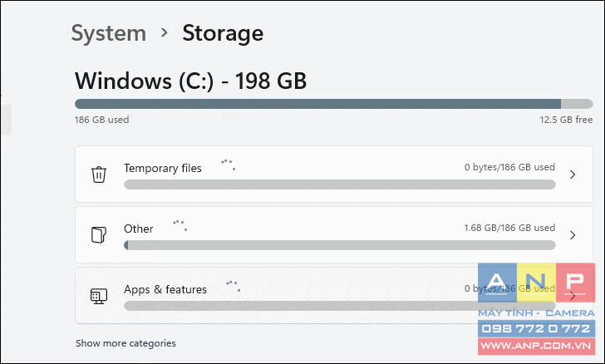
Task: Click the Other category usage bar
Action: point(340,245)
